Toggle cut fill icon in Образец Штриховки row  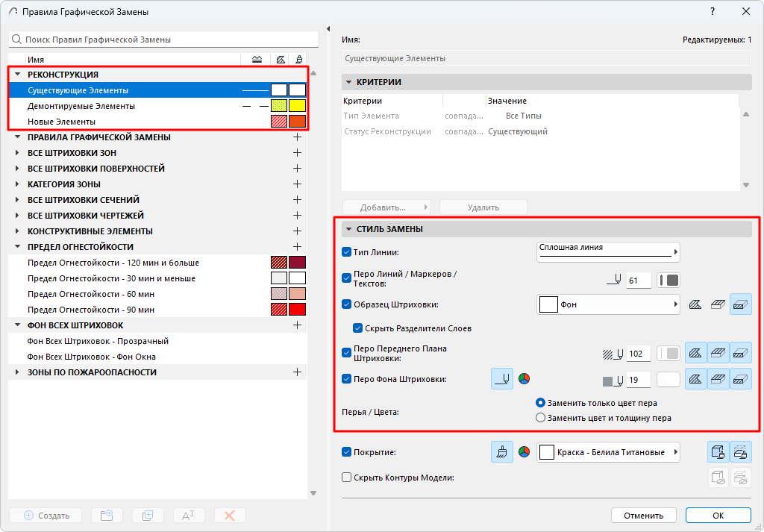[741, 304]
